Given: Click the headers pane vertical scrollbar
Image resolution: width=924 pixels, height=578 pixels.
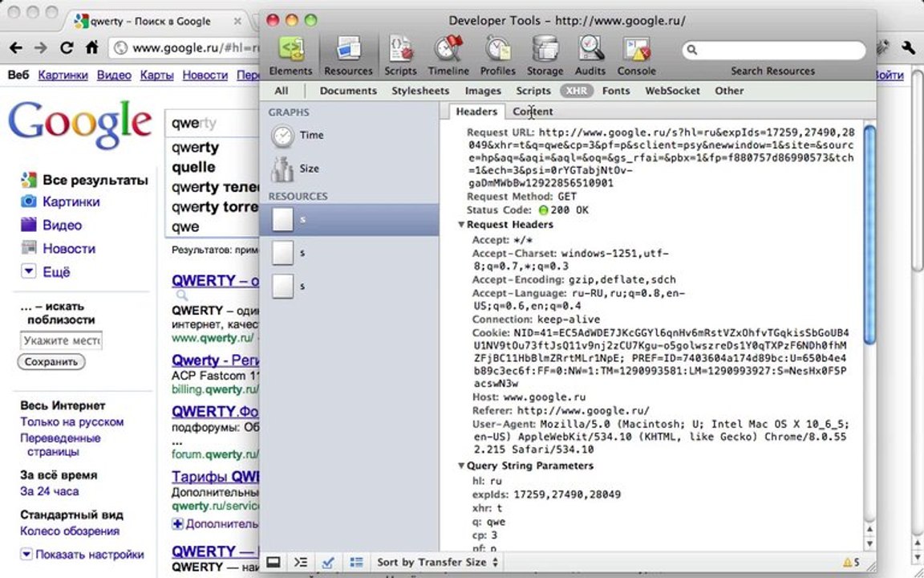Looking at the screenshot, I should point(869,234).
